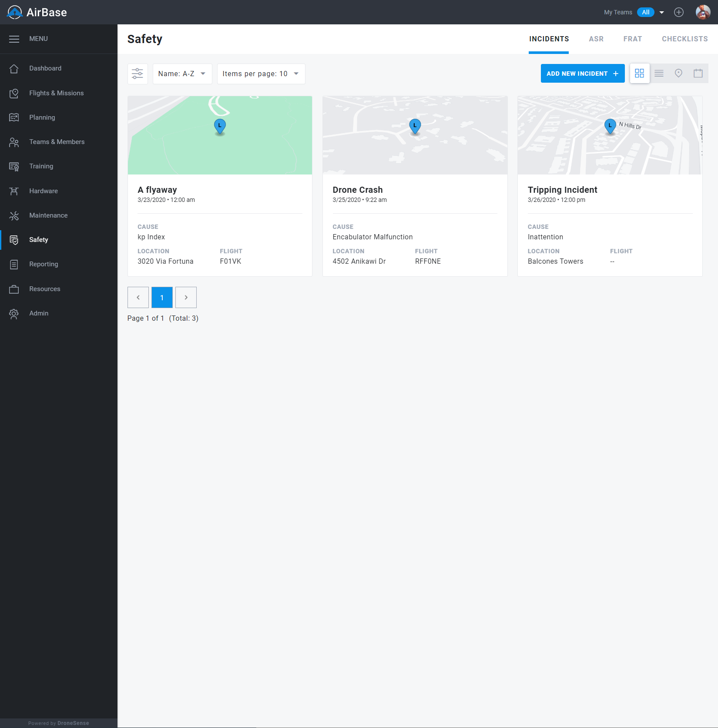The image size is (718, 728).
Task: Select page 1 button
Action: click(162, 298)
